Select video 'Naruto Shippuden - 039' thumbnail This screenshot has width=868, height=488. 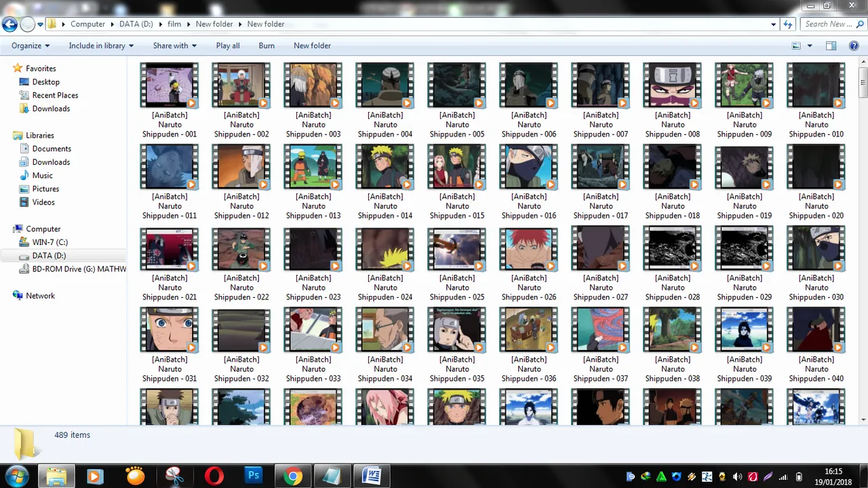click(745, 329)
